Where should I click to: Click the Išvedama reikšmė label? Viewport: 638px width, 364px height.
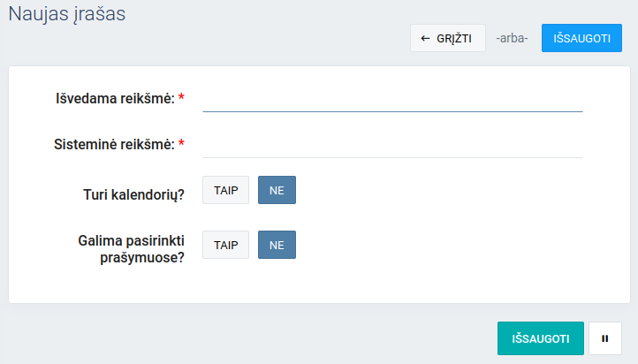pos(114,98)
